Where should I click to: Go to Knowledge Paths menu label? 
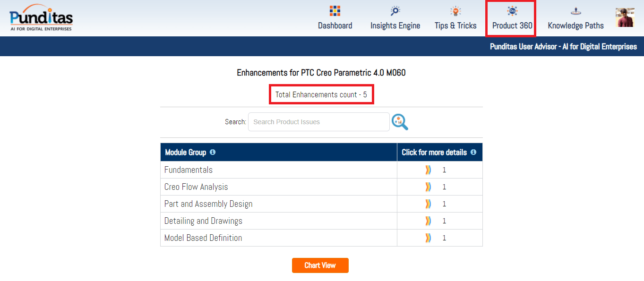[x=575, y=26]
